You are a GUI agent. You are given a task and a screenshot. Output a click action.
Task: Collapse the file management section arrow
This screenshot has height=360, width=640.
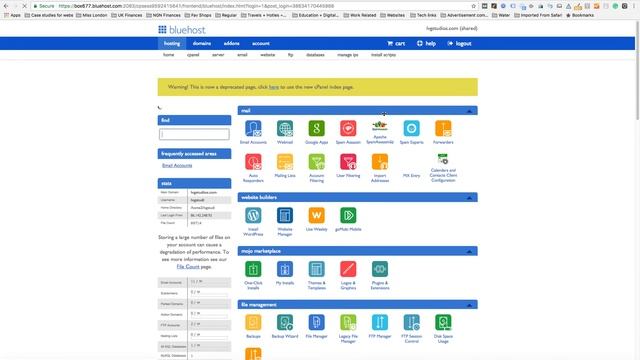coord(469,305)
